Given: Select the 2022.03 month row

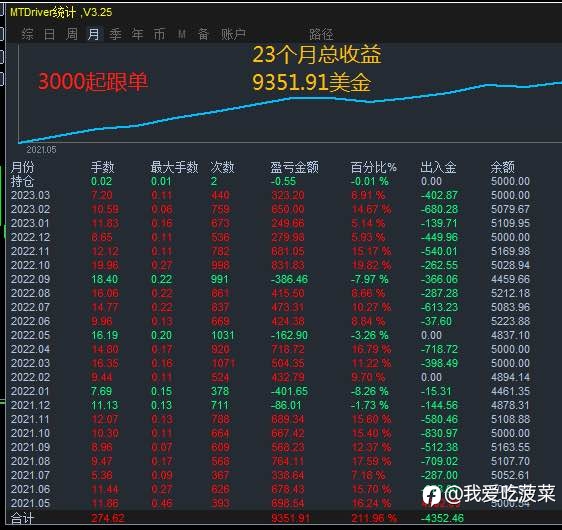Looking at the screenshot, I should tap(271, 363).
